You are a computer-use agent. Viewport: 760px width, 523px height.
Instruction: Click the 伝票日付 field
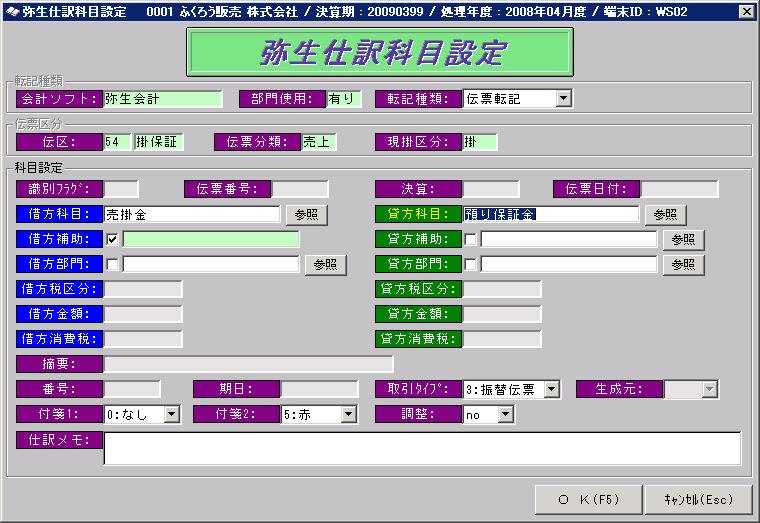[x=680, y=189]
